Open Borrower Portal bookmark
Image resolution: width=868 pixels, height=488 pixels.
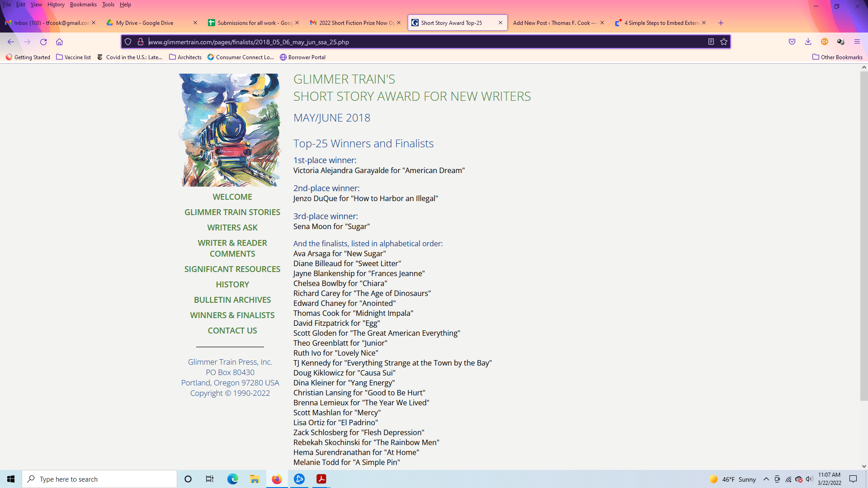tap(303, 57)
